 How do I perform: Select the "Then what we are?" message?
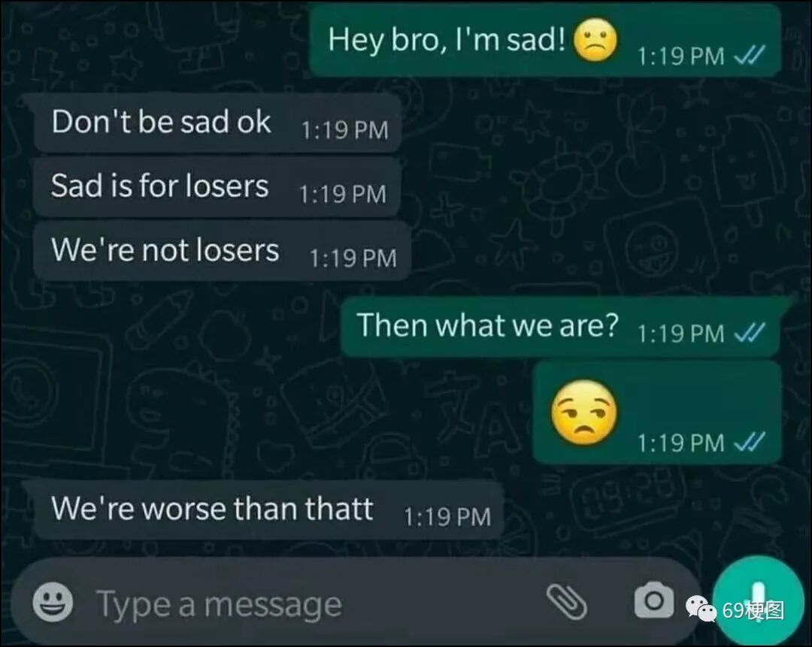click(x=560, y=327)
